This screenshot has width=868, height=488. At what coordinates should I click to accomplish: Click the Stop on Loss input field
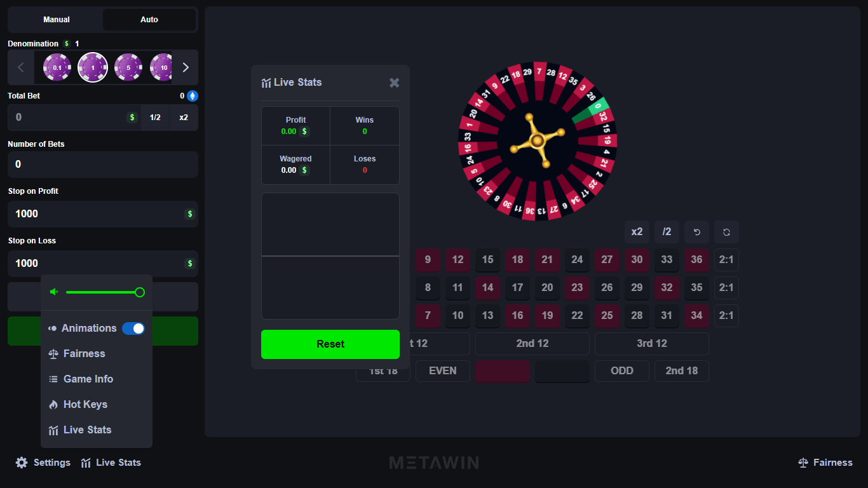[x=103, y=264]
